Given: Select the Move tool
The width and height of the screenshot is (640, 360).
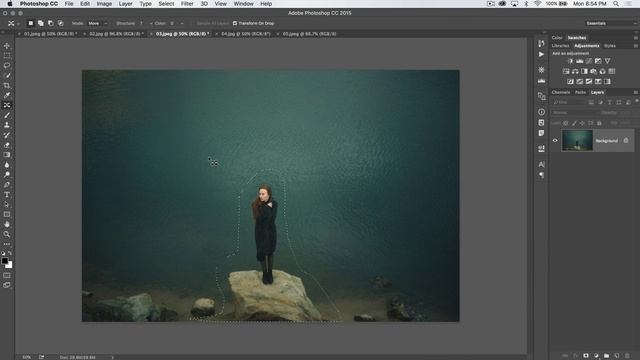Looking at the screenshot, I should (7, 46).
